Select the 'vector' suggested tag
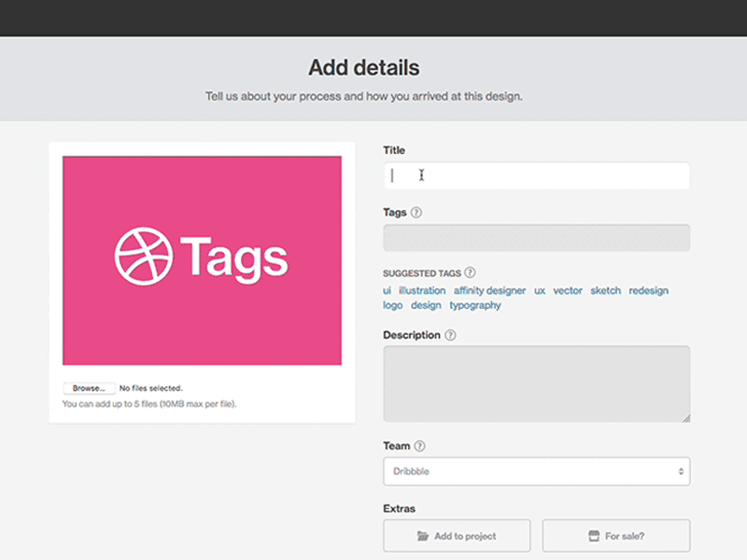Viewport: 747px width, 560px height. coord(568,290)
